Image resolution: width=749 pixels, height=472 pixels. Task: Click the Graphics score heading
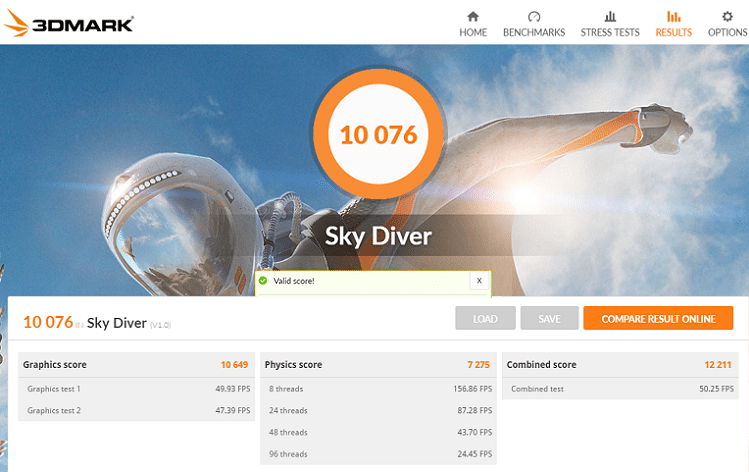54,365
